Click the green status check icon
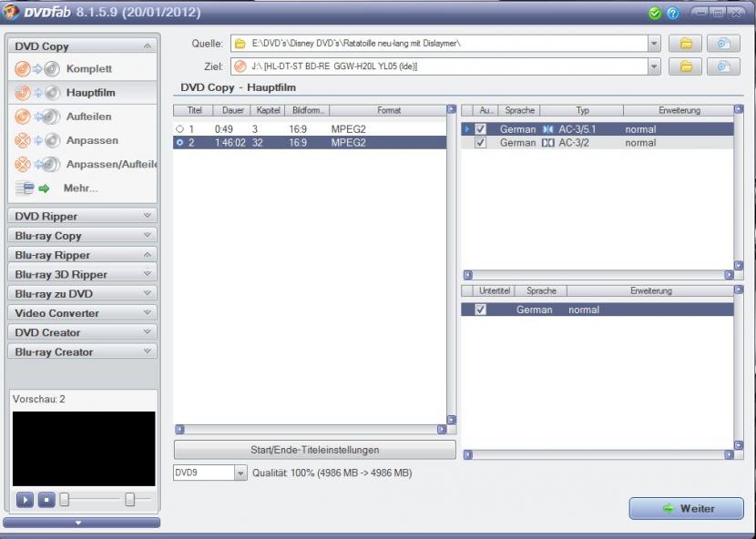756x539 pixels. [654, 13]
